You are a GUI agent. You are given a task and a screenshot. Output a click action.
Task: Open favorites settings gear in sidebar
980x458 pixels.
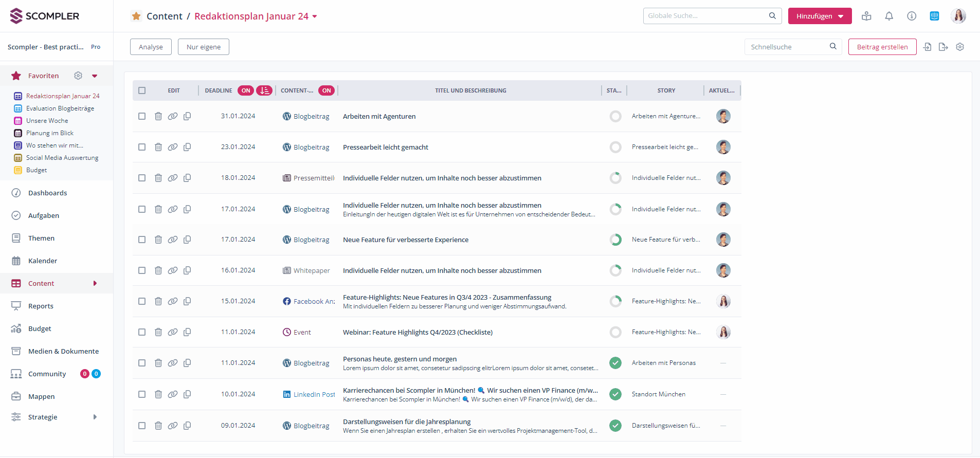(78, 76)
